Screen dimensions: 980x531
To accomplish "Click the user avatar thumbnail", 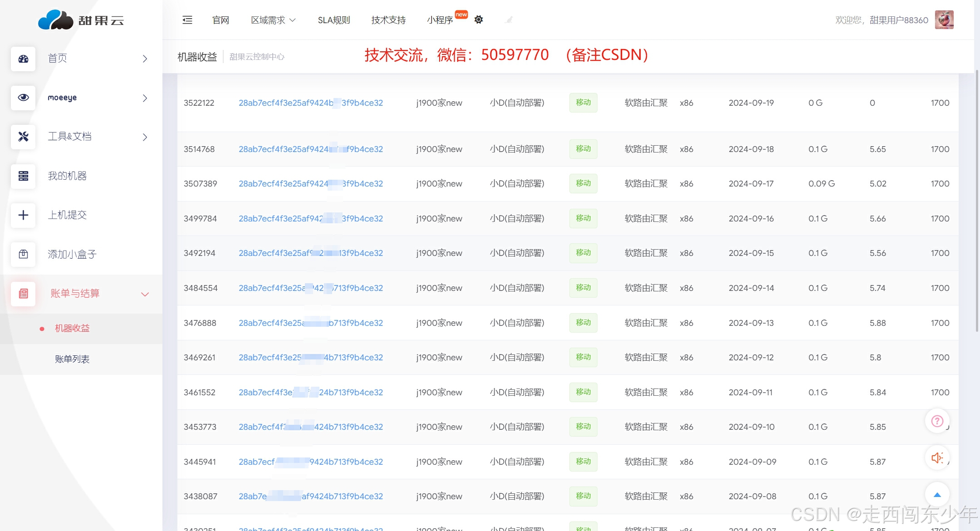I will pos(944,20).
